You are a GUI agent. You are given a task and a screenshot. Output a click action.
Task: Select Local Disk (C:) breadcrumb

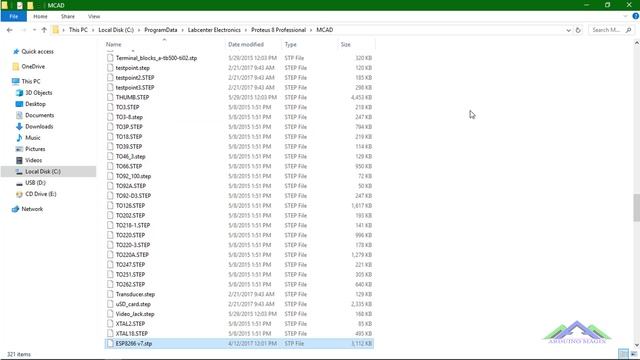click(116, 30)
